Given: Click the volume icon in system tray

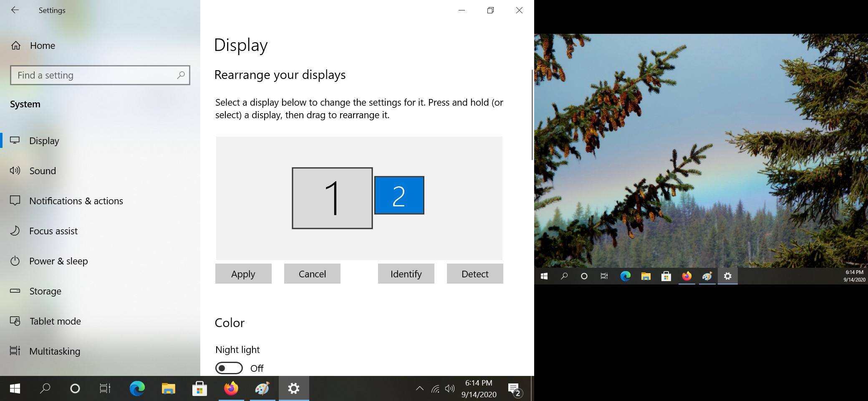Looking at the screenshot, I should pyautogui.click(x=449, y=388).
